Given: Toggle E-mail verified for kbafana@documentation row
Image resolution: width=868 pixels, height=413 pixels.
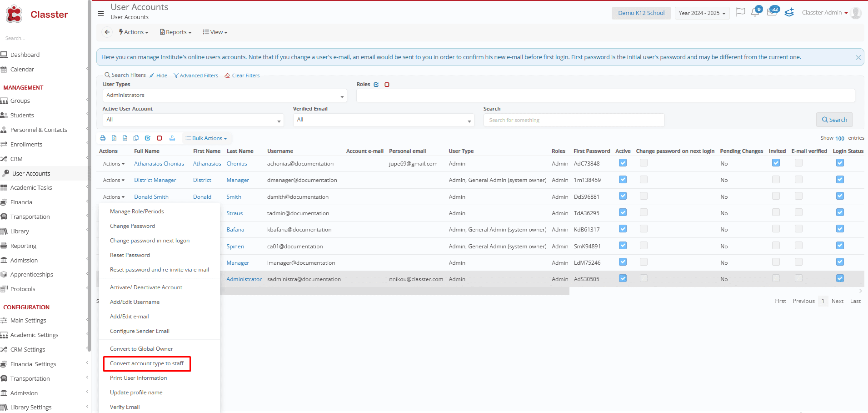Looking at the screenshot, I should tap(799, 229).
